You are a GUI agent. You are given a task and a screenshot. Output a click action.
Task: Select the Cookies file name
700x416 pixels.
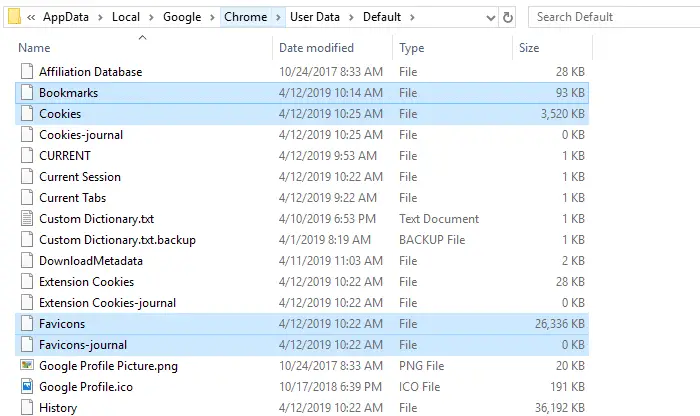[x=60, y=114]
